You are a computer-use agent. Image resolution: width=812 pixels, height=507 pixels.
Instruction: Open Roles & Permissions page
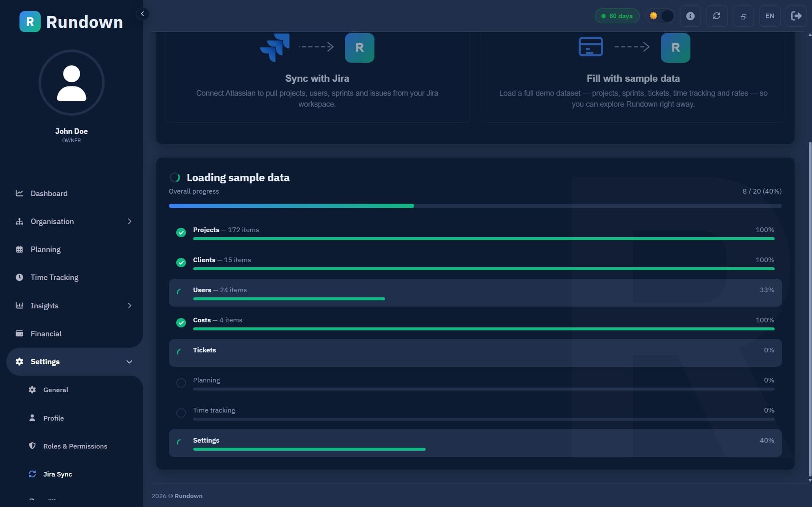(75, 446)
